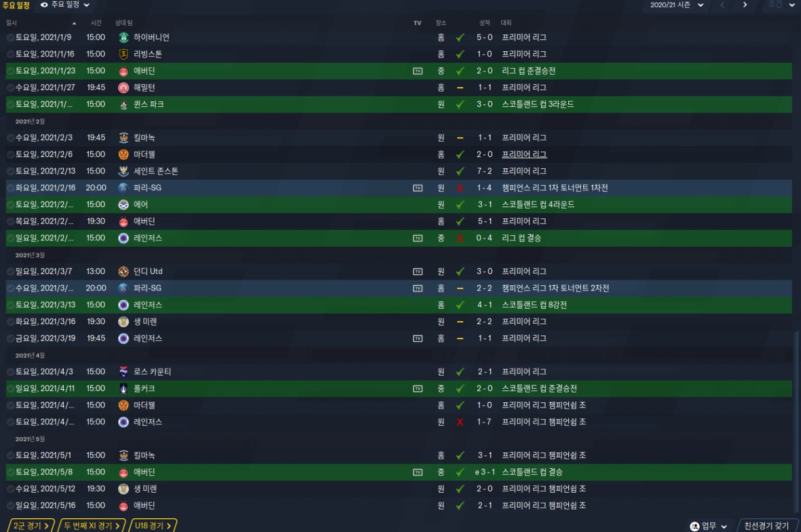
Task: Open the 2020/21 시즌 season dropdown
Action: pos(677,5)
